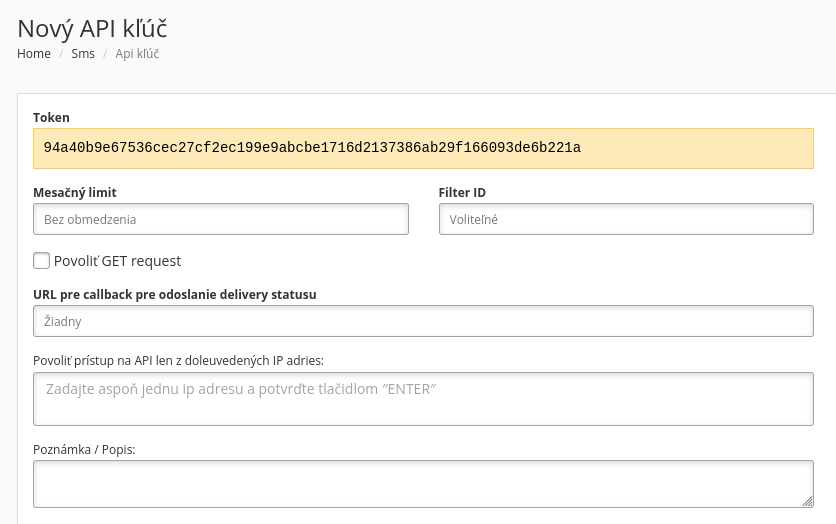Go to Home via breadcrumb
The width and height of the screenshot is (836, 524).
coord(34,54)
